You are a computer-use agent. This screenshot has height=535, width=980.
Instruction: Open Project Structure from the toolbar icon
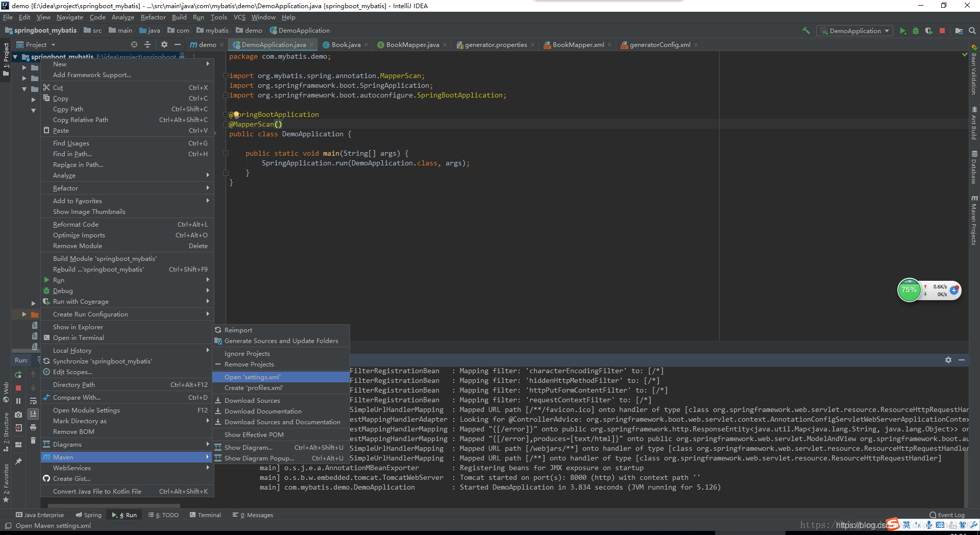(959, 31)
